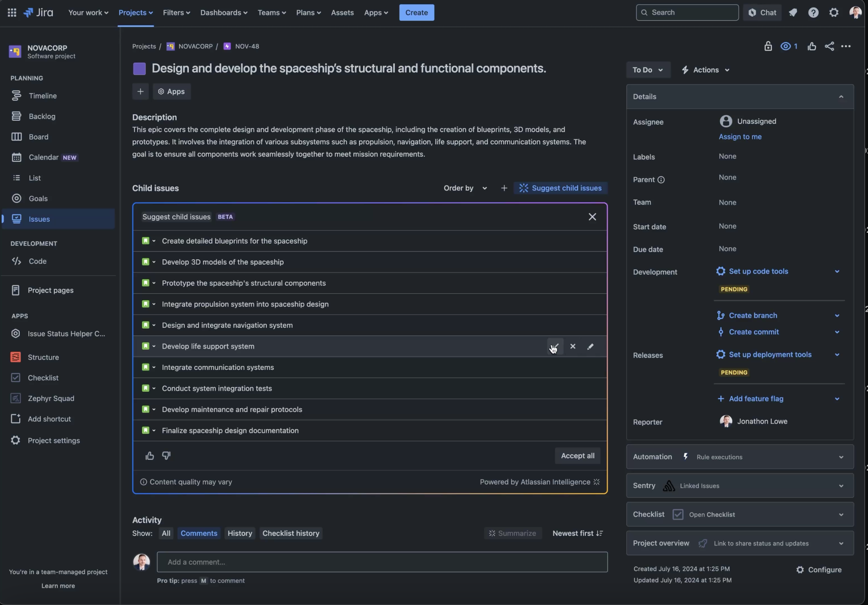Viewport: 868px width, 605px height.
Task: Open Filters menu
Action: tap(176, 12)
